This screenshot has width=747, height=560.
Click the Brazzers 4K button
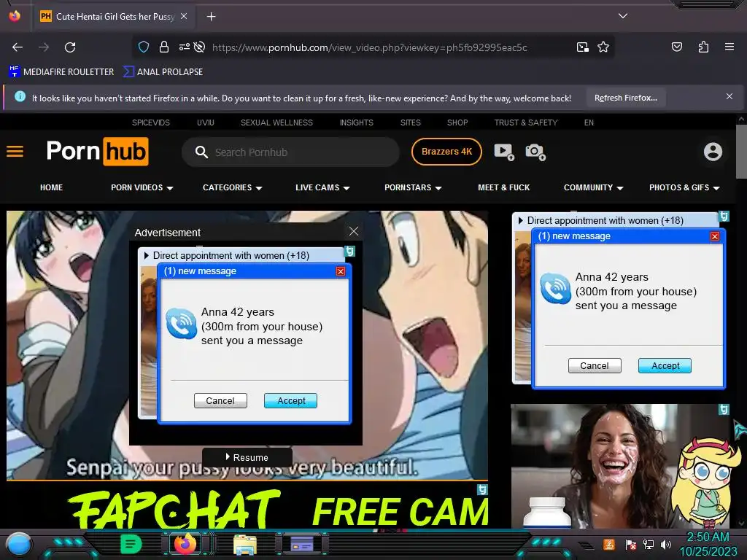click(x=446, y=152)
